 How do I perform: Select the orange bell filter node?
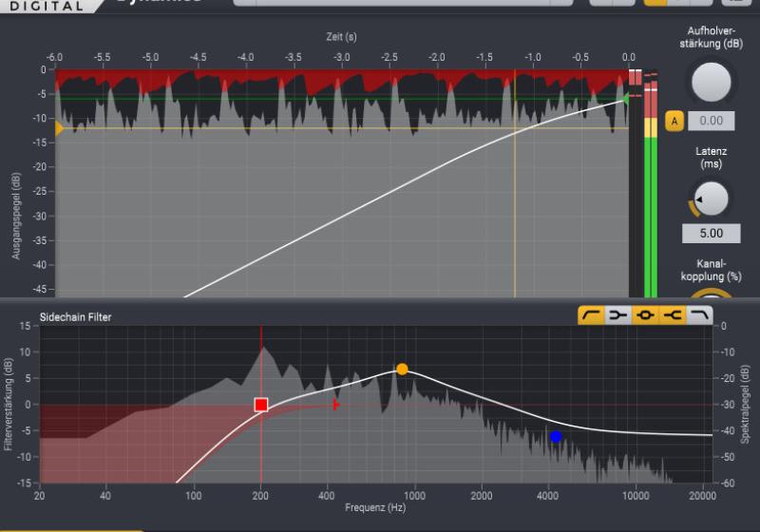click(x=402, y=369)
